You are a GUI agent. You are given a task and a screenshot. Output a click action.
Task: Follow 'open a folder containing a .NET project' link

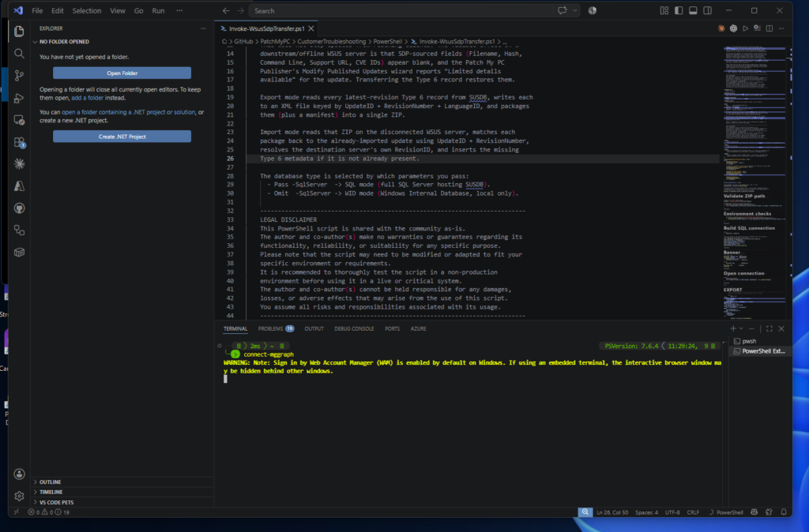coord(129,112)
